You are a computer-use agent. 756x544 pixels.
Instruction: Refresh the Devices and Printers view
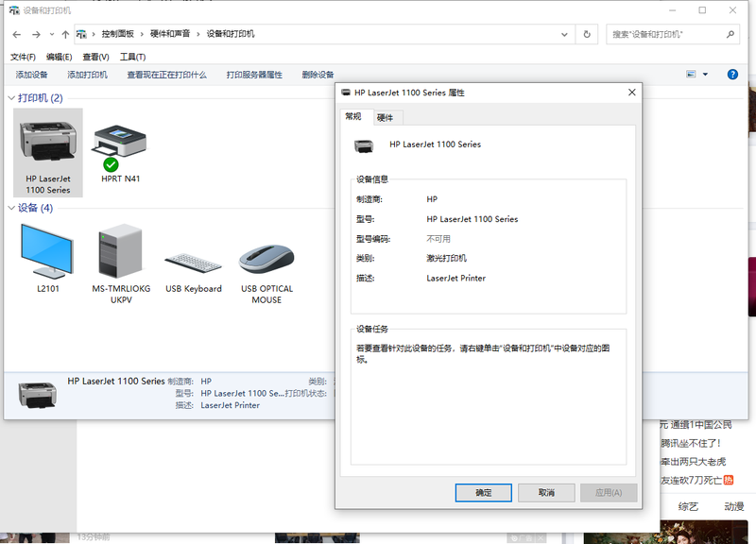coord(587,34)
